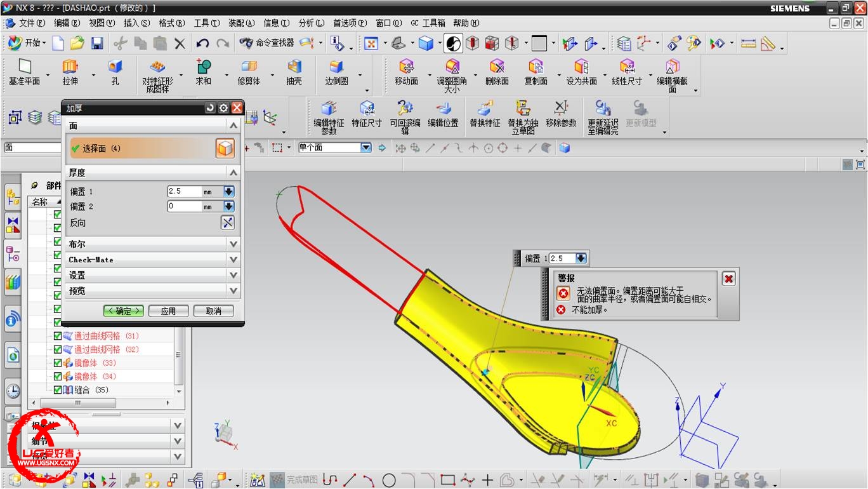The height and width of the screenshot is (489, 868).
Task: Open the 编辑 menu
Action: pos(67,23)
